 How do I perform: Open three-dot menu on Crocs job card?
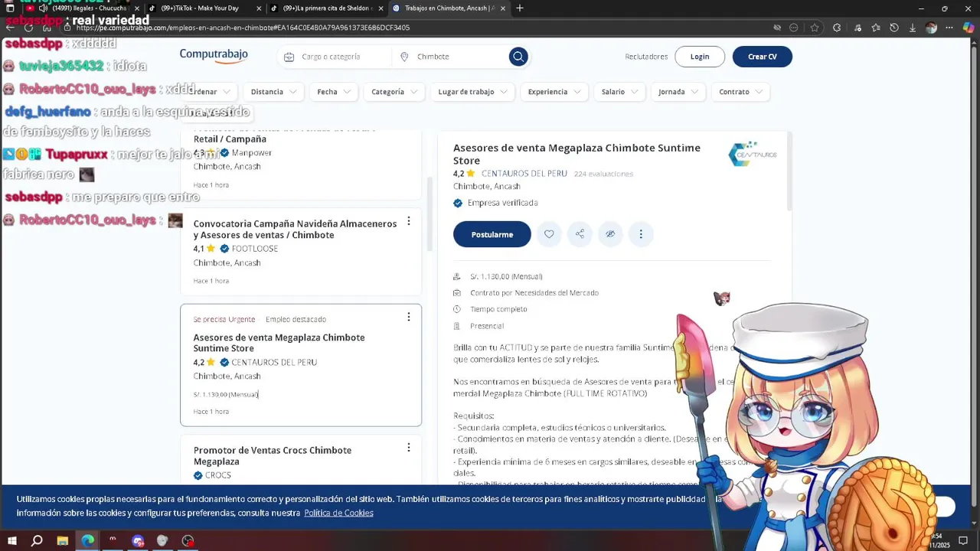point(408,448)
